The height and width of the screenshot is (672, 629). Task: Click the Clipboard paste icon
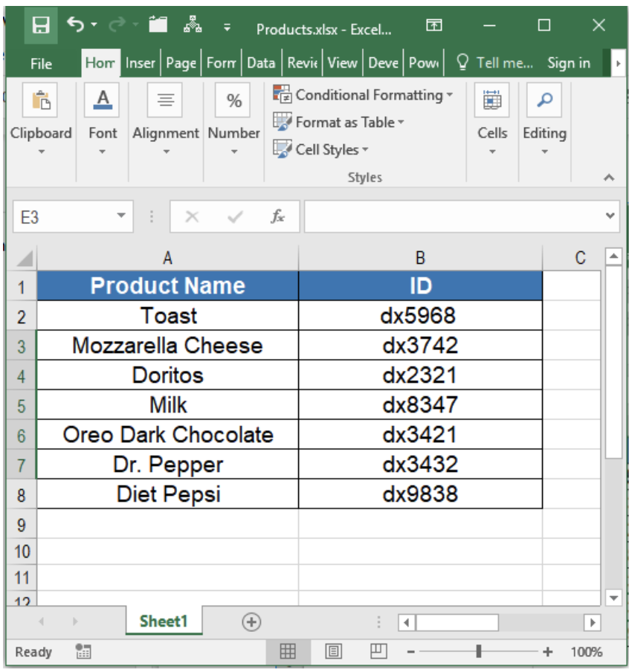(x=40, y=100)
